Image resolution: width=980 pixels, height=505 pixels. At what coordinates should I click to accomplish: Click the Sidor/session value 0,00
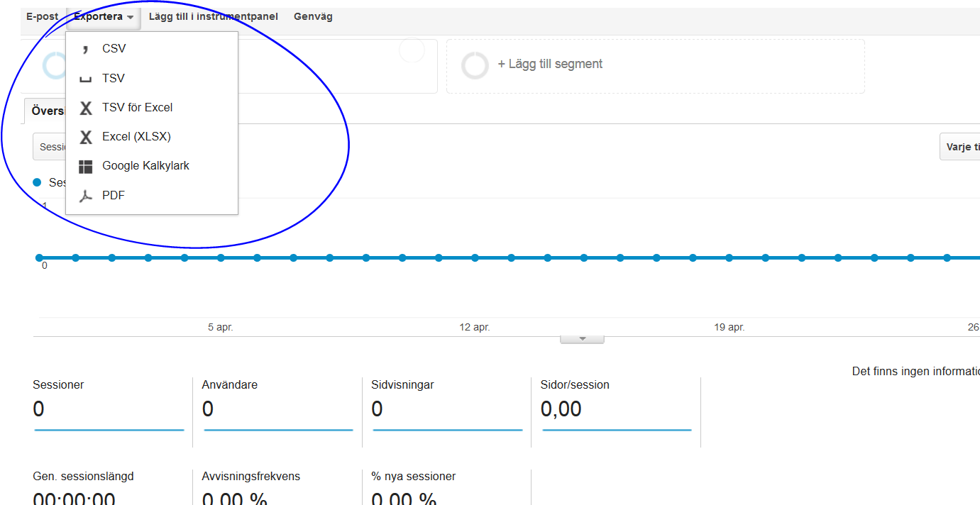click(561, 409)
